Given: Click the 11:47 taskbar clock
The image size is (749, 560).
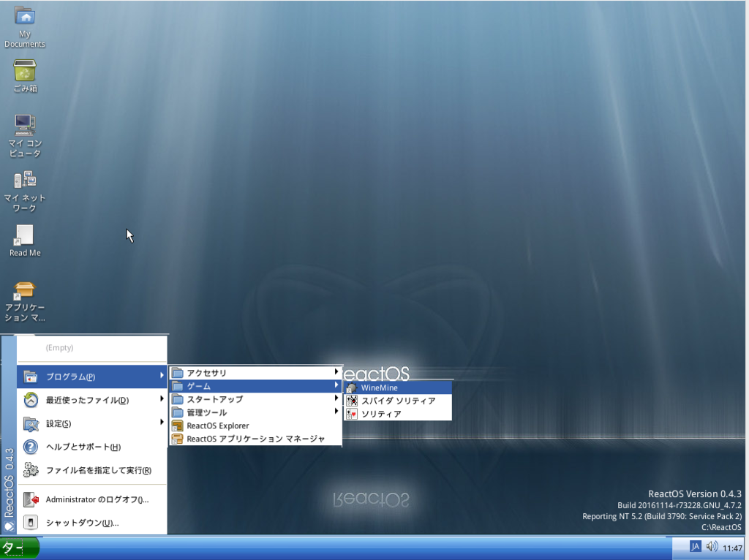Looking at the screenshot, I should pos(732,548).
